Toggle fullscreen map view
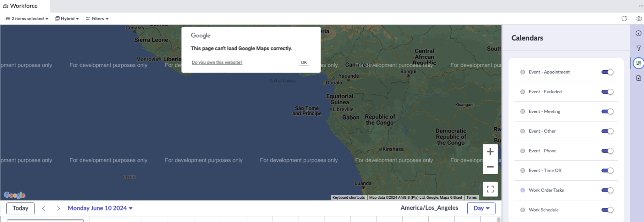Viewport: 644px width, 222px height. pyautogui.click(x=490, y=189)
